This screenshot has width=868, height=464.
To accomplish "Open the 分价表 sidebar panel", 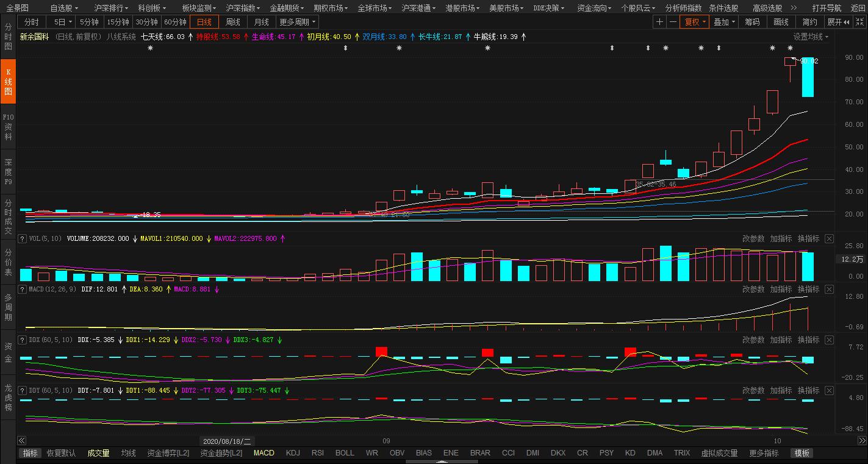I will pos(8,262).
